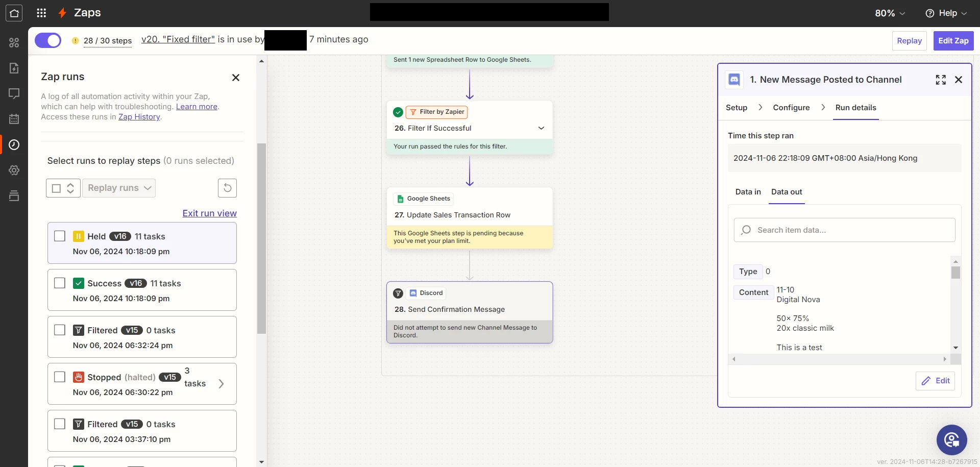This screenshot has width=980, height=467.
Task: Check the select-all runs checkbox
Action: tap(57, 188)
